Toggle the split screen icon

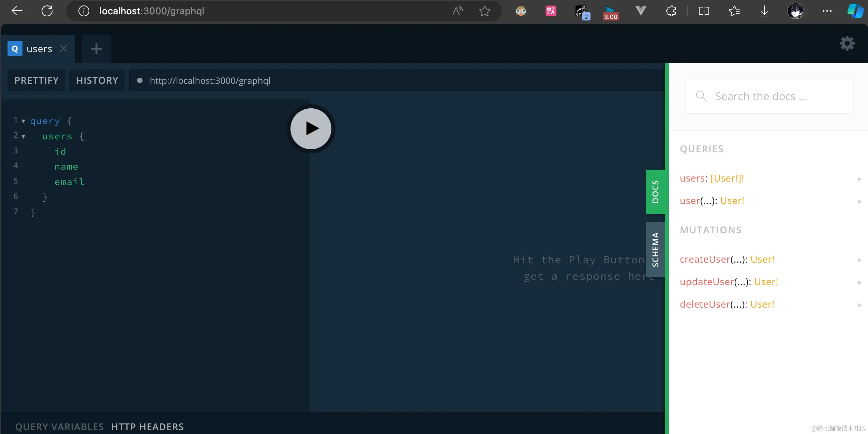tap(704, 11)
